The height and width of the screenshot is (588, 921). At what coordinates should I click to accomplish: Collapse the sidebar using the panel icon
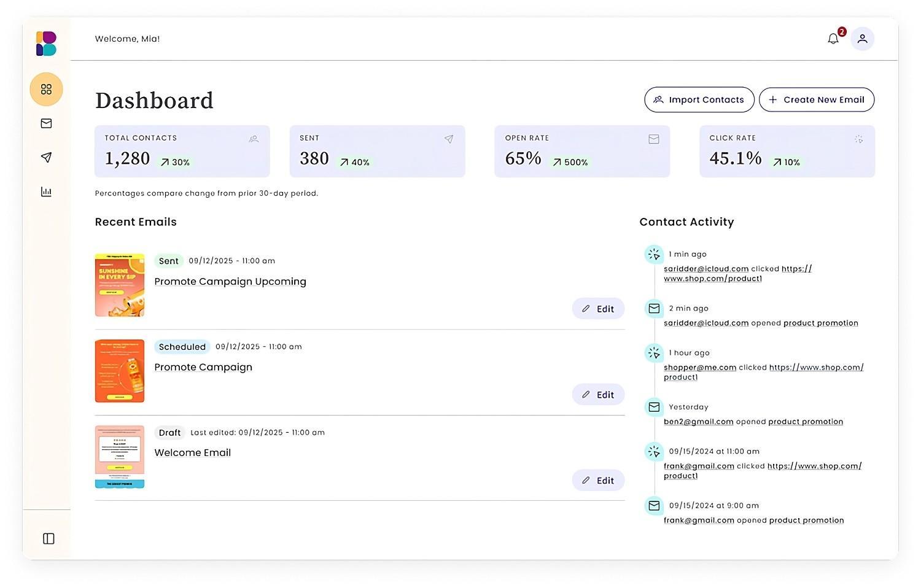49,538
